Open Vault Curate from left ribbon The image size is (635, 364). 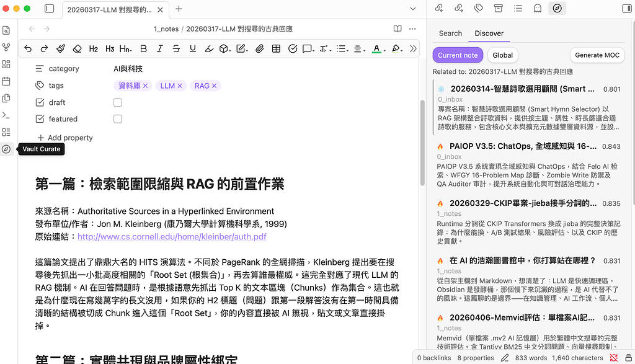tap(6, 149)
